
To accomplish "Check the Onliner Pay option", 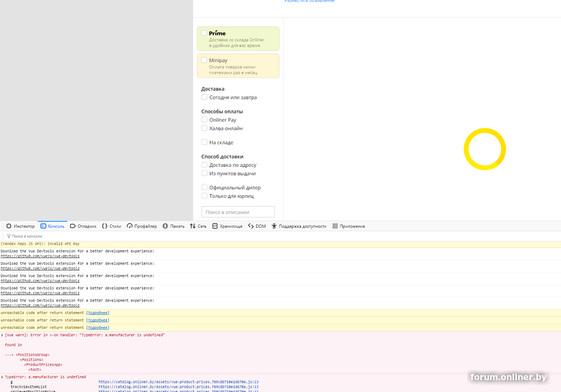I will pos(204,119).
